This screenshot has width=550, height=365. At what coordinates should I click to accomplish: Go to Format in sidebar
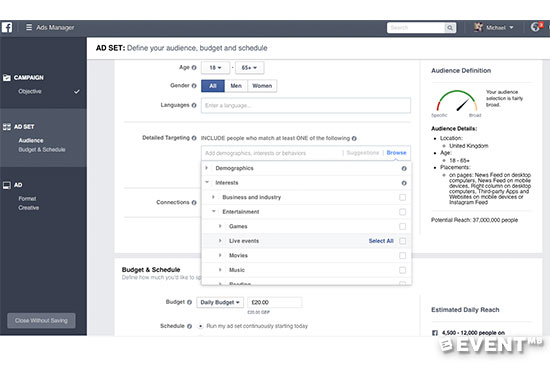pos(27,199)
